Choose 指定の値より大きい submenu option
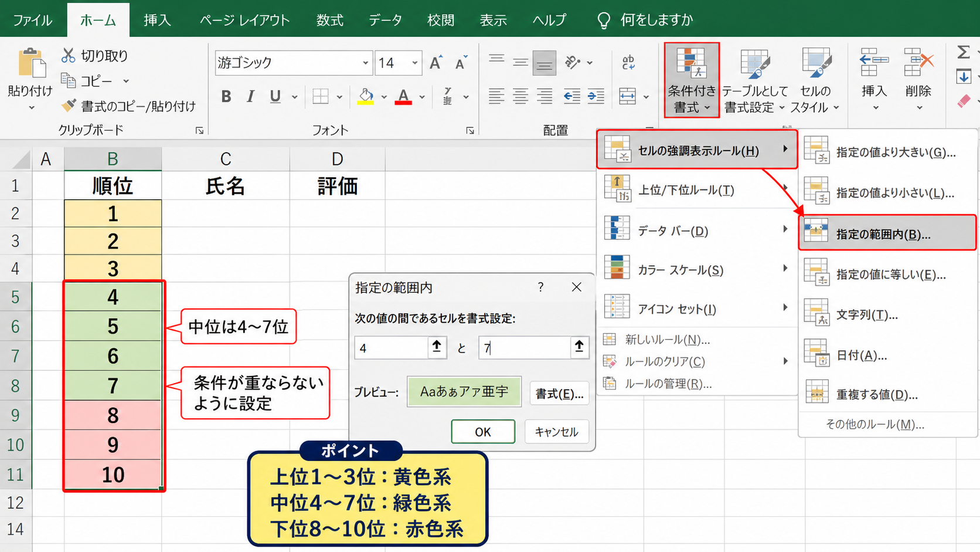This screenshot has height=552, width=980. point(887,152)
